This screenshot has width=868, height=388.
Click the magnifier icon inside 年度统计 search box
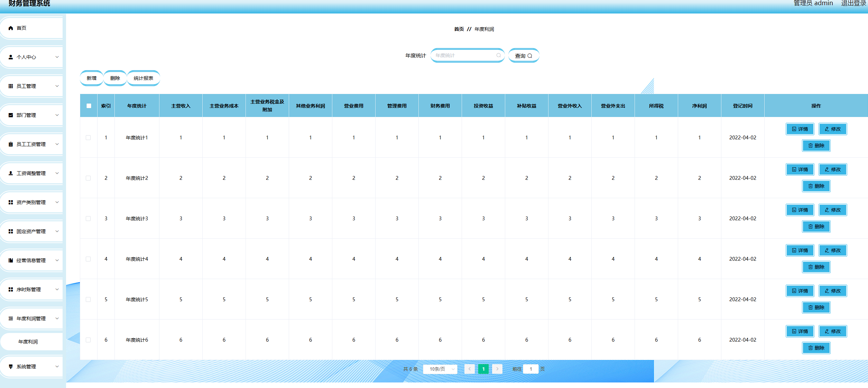coord(498,55)
